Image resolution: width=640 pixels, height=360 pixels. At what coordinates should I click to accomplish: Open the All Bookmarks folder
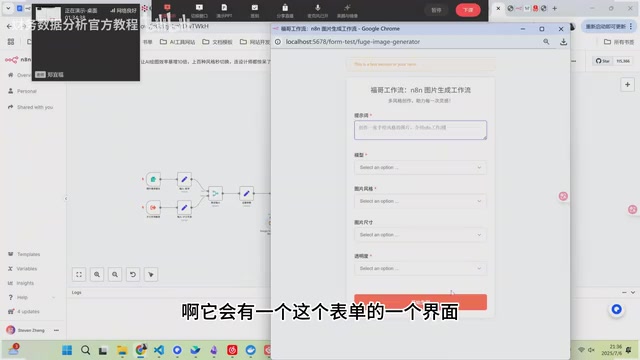(x=619, y=42)
